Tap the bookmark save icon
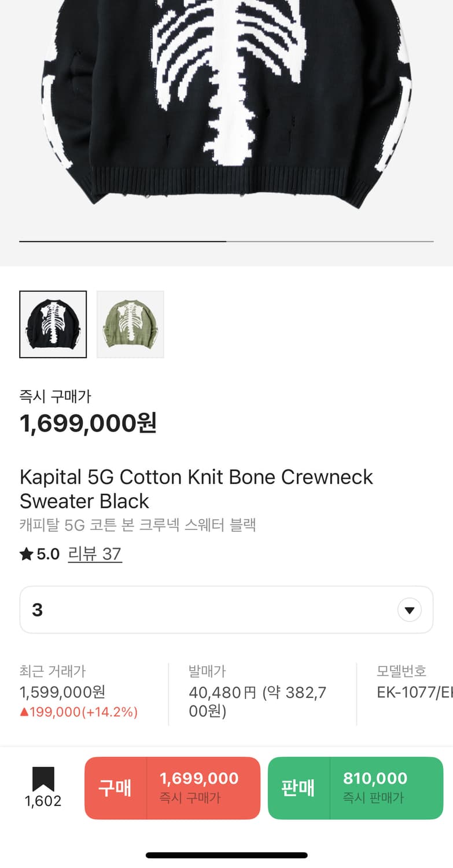Screen dimensions: 453x868 tap(43, 779)
